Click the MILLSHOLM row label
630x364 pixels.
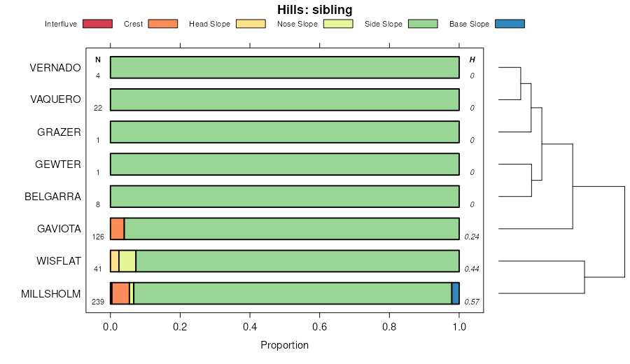51,293
